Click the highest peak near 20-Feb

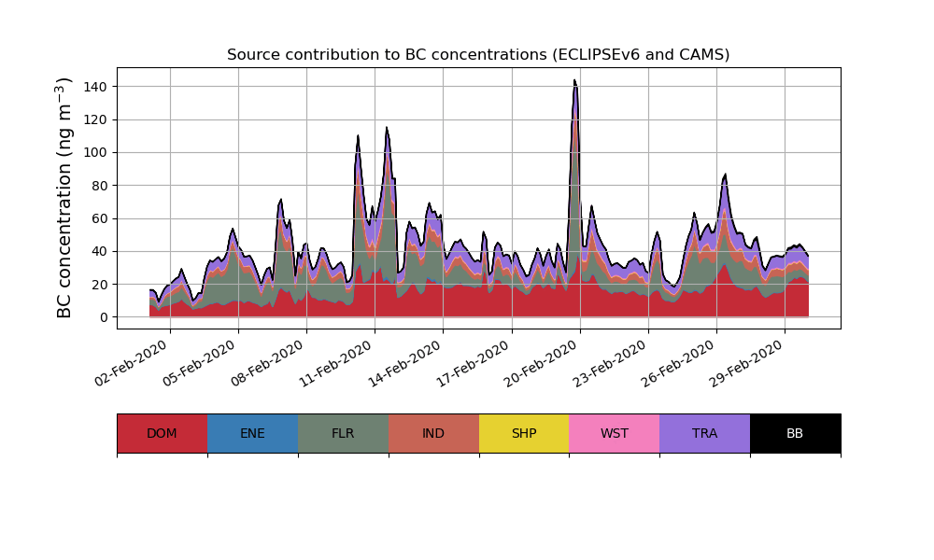click(574, 82)
